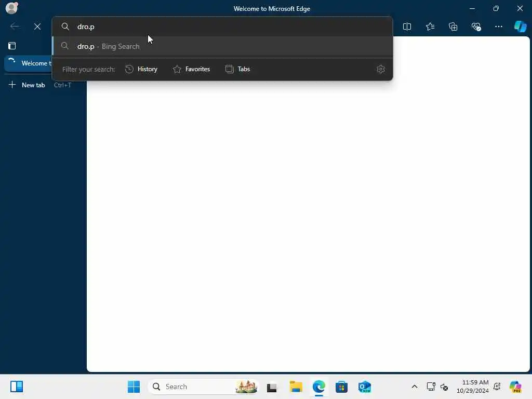Click the network display tray icon
532x399 pixels.
[431, 387]
